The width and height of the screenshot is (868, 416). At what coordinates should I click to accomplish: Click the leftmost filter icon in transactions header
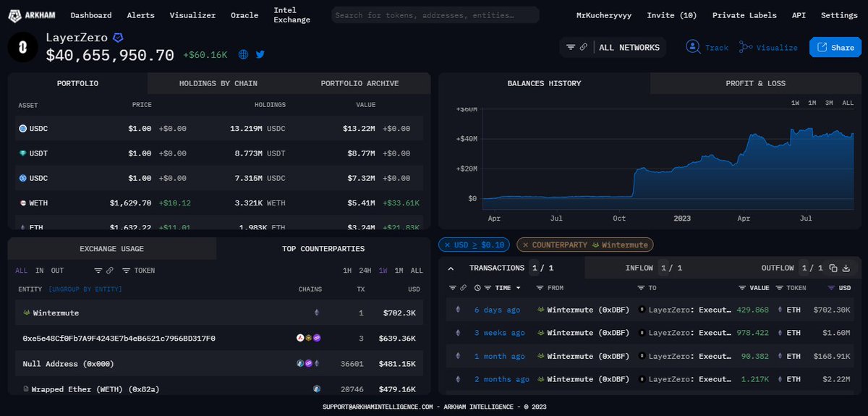coord(451,288)
